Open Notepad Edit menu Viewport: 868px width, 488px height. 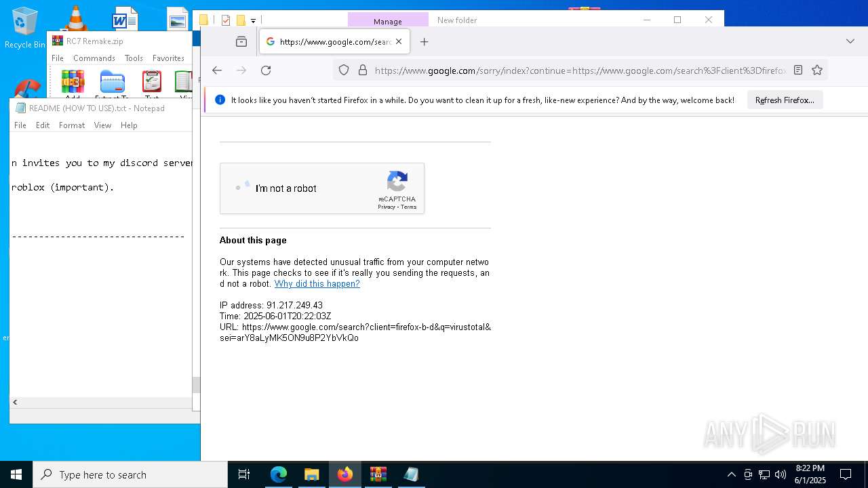coord(43,125)
